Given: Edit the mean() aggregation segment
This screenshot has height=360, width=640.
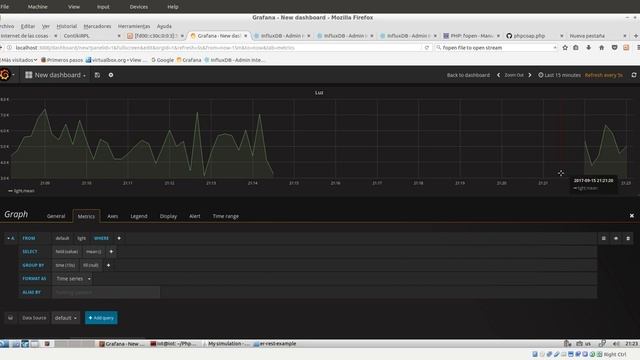Looking at the screenshot, I should (x=93, y=252).
